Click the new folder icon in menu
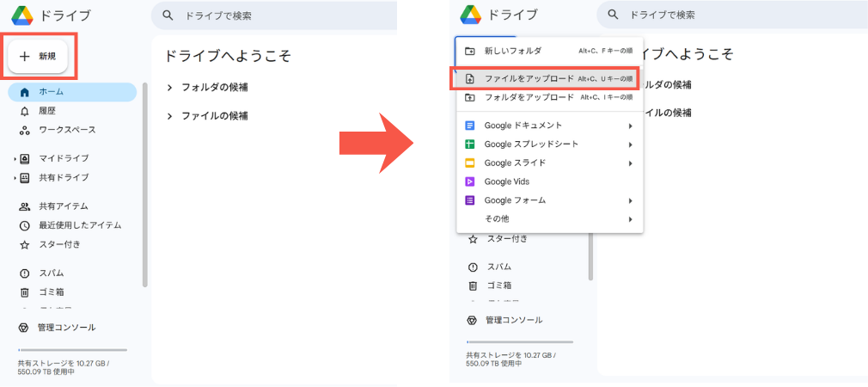The width and height of the screenshot is (868, 387). (x=469, y=51)
